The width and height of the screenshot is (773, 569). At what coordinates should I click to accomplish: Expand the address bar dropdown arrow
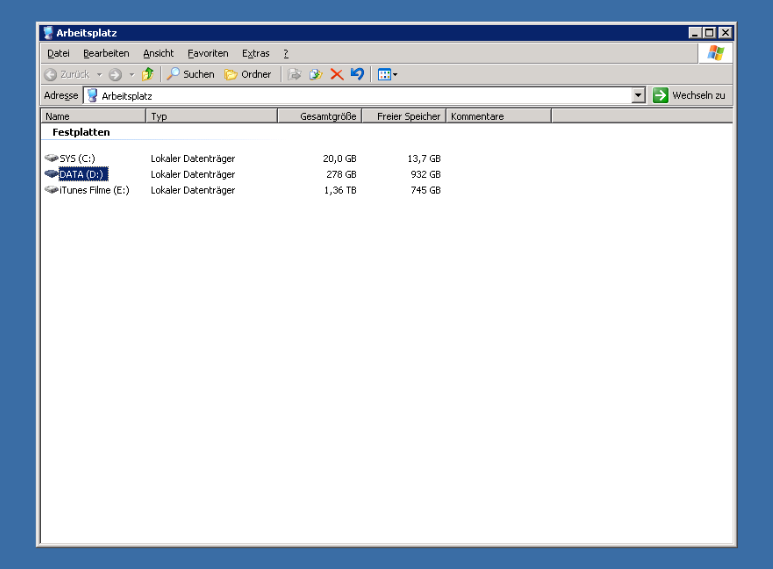[639, 95]
